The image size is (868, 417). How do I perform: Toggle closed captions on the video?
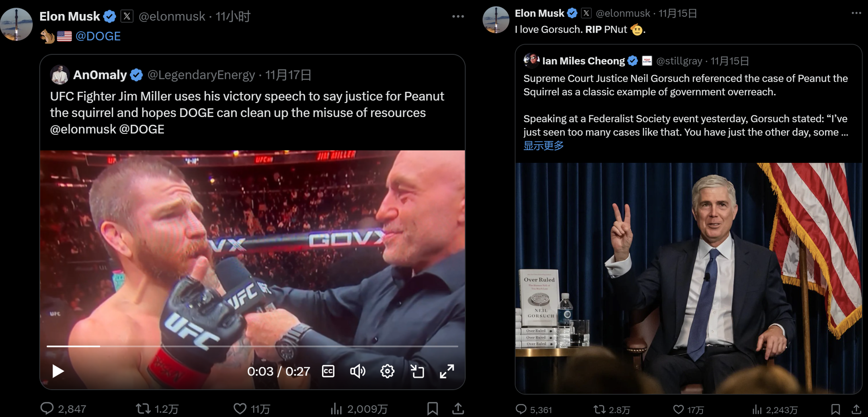tap(328, 371)
